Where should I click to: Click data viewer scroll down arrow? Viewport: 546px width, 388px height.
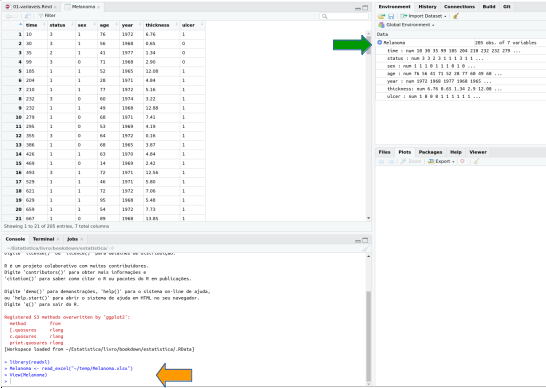pos(368,218)
